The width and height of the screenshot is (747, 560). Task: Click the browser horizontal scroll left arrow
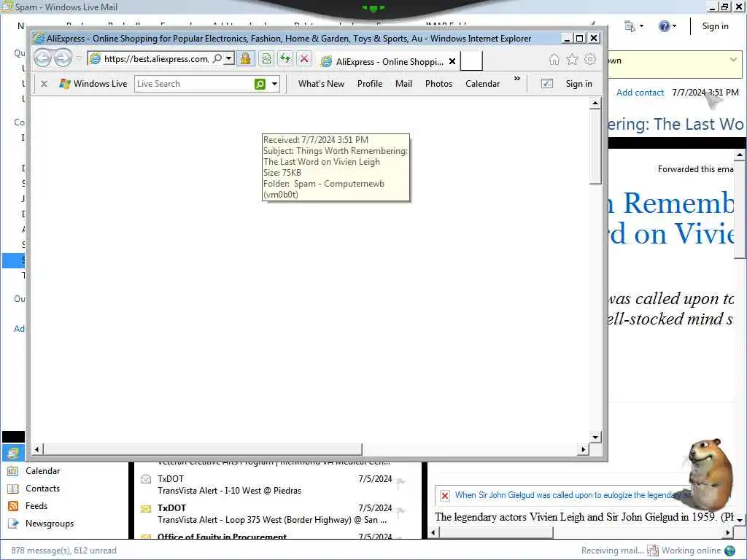tap(37, 449)
